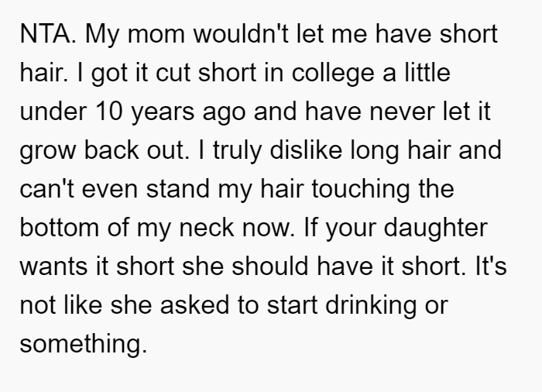Screen dimensions: 542x392
Task: Click the word "should" in the text
Action: coord(269,266)
